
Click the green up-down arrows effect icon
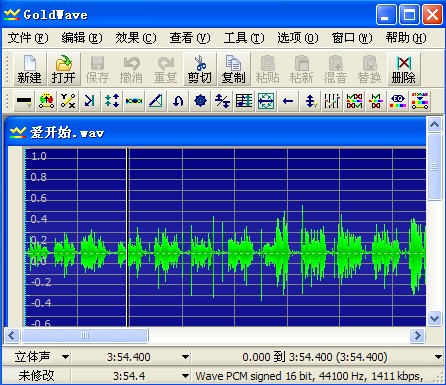[112, 101]
